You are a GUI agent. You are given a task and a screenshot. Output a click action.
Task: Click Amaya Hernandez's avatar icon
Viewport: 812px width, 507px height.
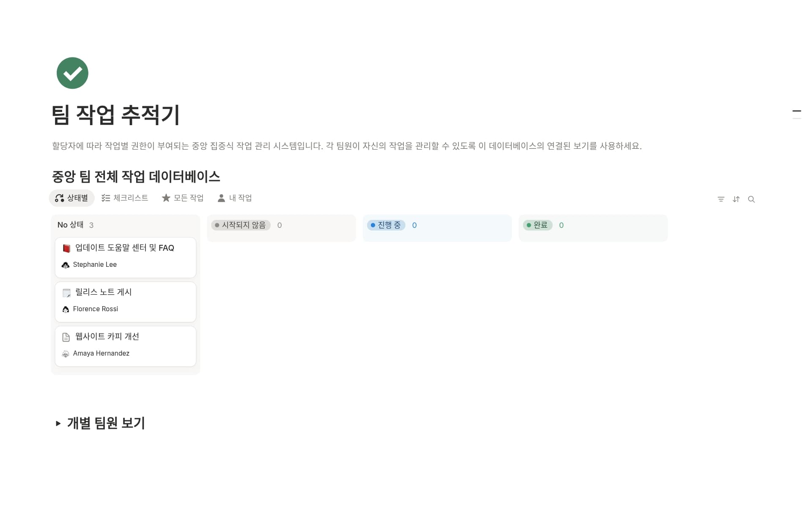(66, 354)
